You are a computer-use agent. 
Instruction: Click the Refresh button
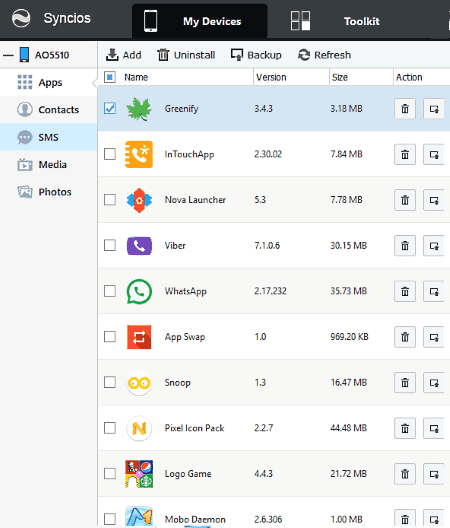324,55
